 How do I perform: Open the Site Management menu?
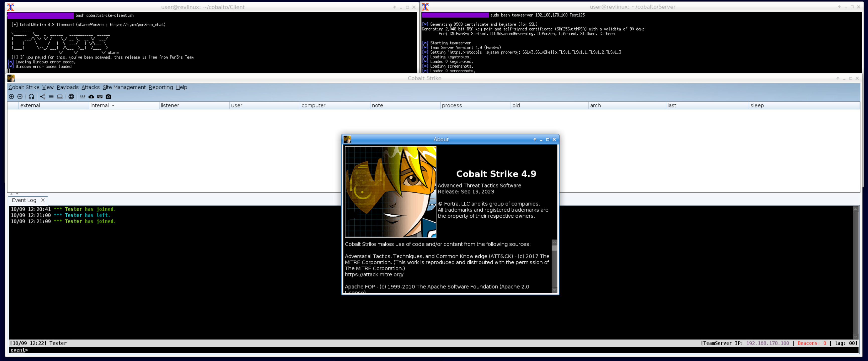[124, 87]
